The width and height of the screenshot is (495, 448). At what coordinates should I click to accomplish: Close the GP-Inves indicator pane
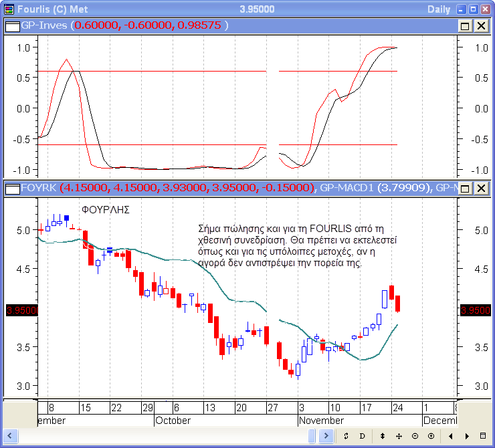pyautogui.click(x=481, y=25)
